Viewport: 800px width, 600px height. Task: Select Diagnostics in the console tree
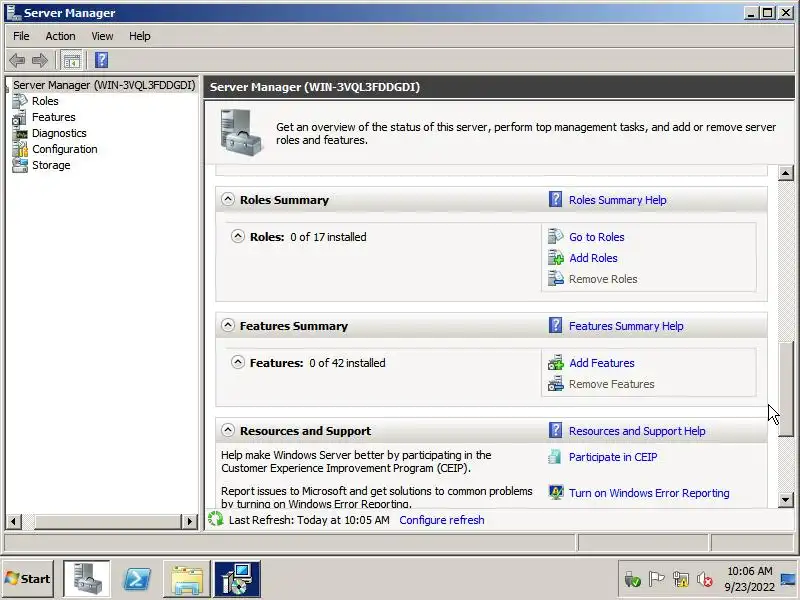click(x=59, y=133)
